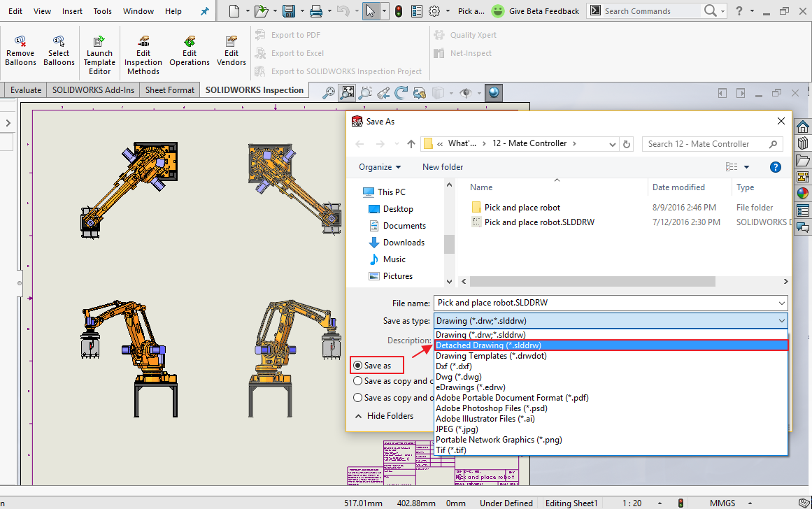812x509 pixels.
Task: Click the Open file toolbar icon
Action: click(262, 11)
